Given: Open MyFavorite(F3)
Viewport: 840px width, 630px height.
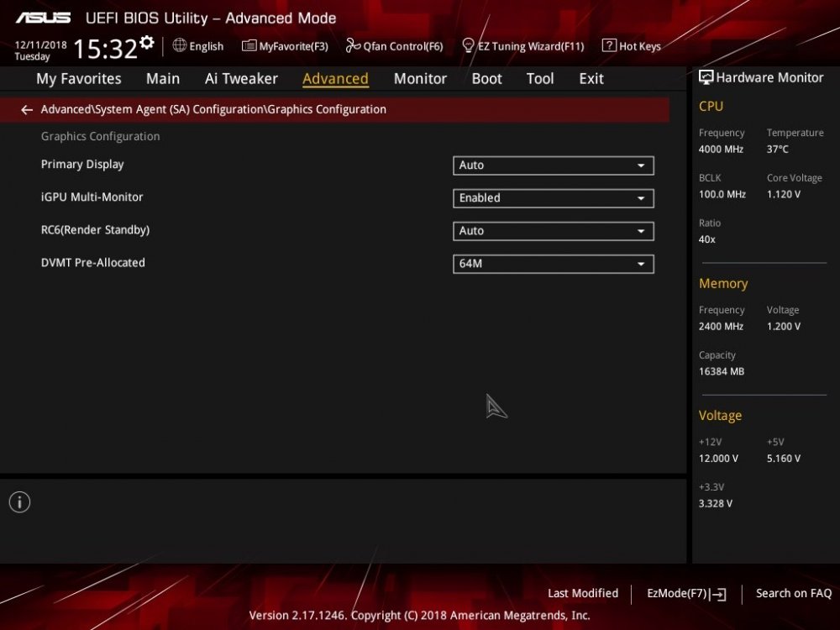Looking at the screenshot, I should click(285, 46).
